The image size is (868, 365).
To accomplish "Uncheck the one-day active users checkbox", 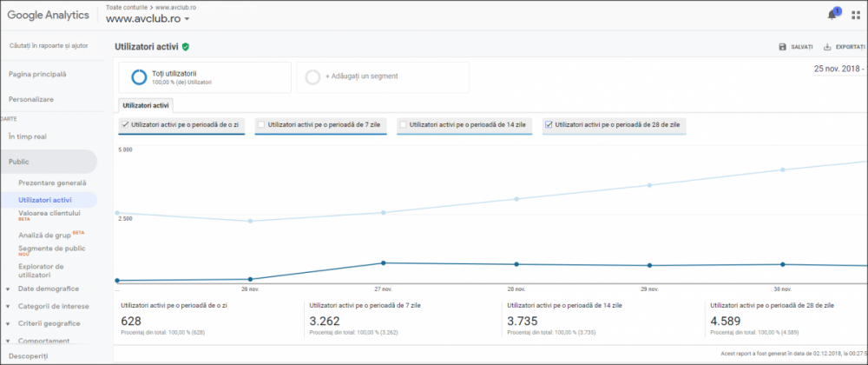I will click(125, 125).
